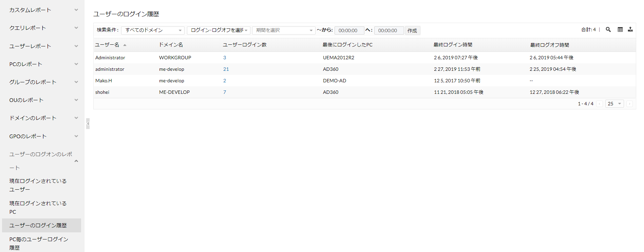Click the UEMA2012R2 PC cell
Viewport: 644px width, 252px height.
click(x=339, y=58)
